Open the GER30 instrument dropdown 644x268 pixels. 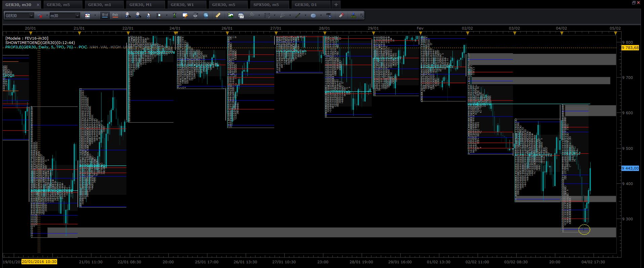point(19,15)
